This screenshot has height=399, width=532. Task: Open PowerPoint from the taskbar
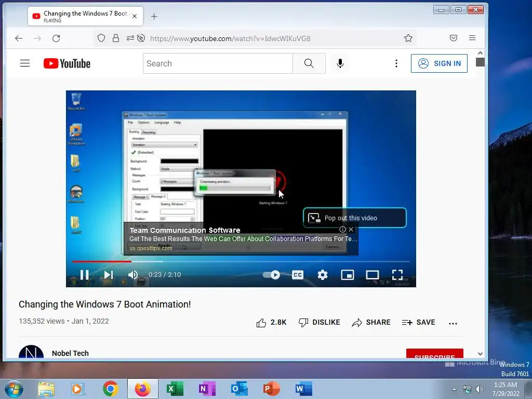point(271,389)
